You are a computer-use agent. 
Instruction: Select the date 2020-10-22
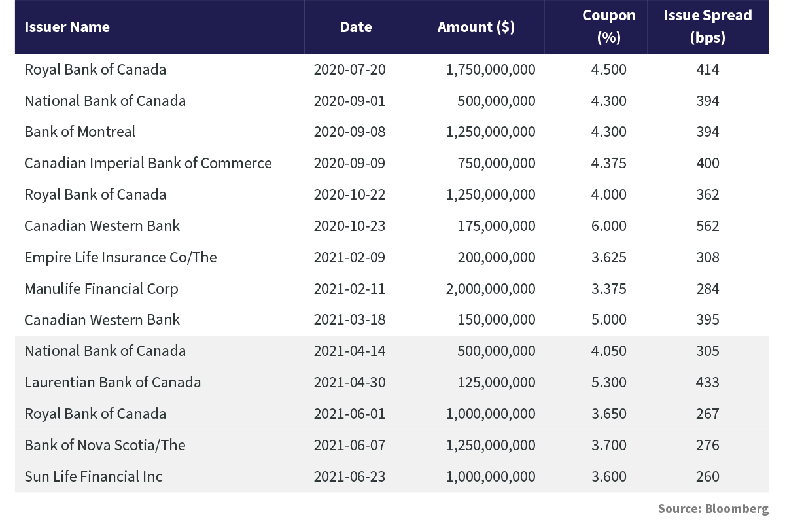click(x=350, y=194)
